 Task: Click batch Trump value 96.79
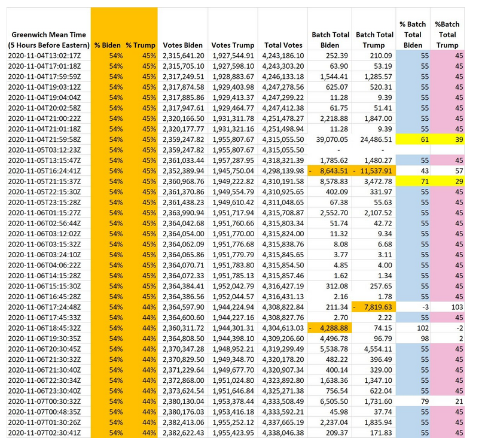click(383, 339)
